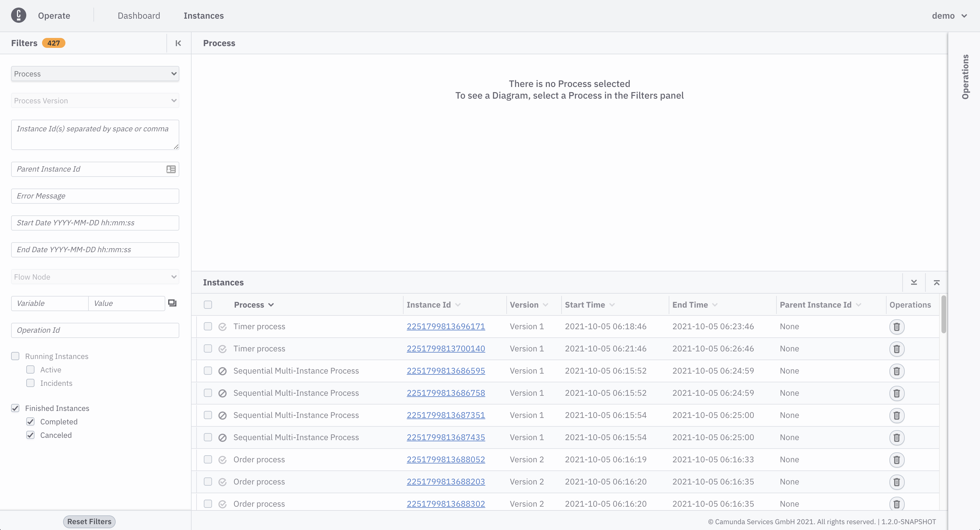Collapse the Filters panel
This screenshot has width=980, height=530.
pos(178,43)
